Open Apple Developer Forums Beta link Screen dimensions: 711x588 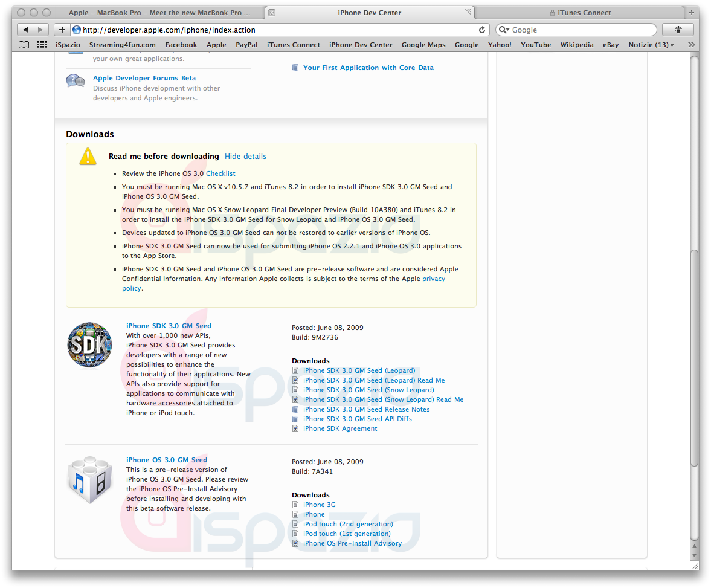point(144,78)
